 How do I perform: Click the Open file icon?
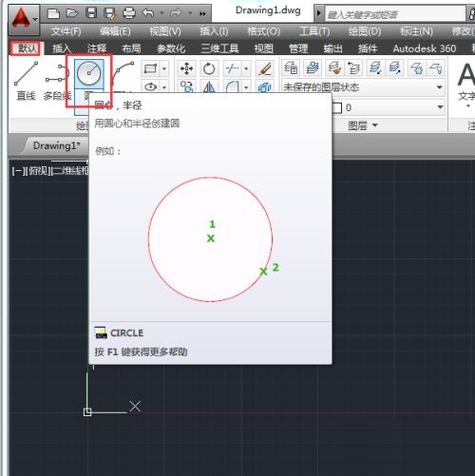coord(72,13)
